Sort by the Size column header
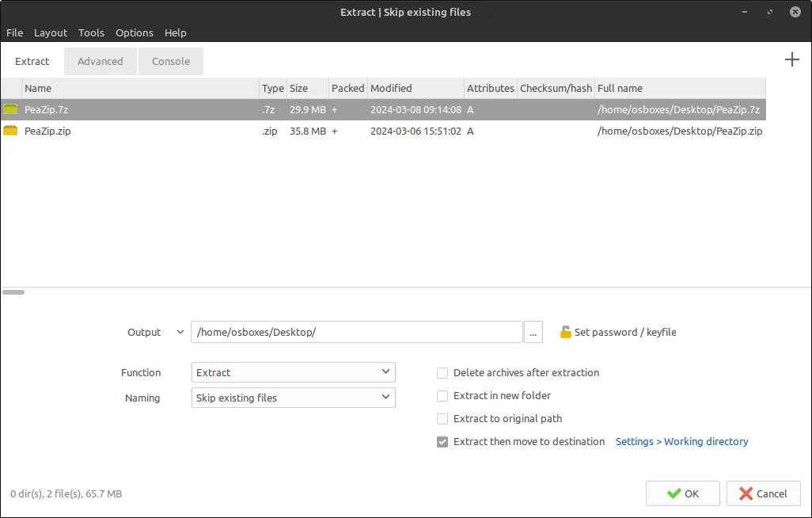Screen dimensions: 812x518 click(x=308, y=88)
